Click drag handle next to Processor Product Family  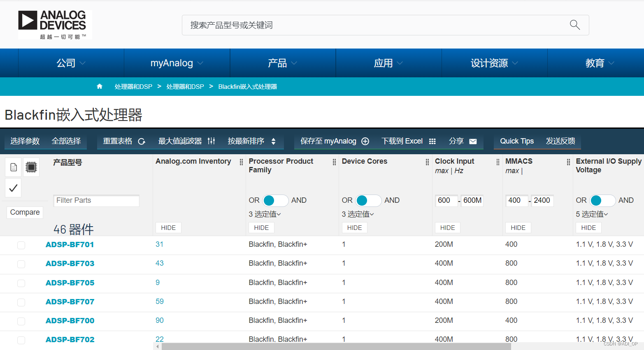tap(334, 162)
